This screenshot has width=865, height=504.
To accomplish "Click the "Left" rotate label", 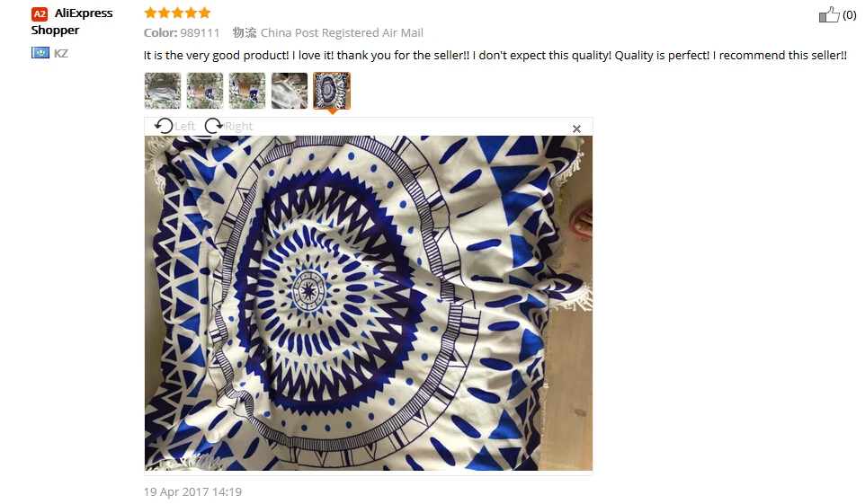I will (x=185, y=127).
